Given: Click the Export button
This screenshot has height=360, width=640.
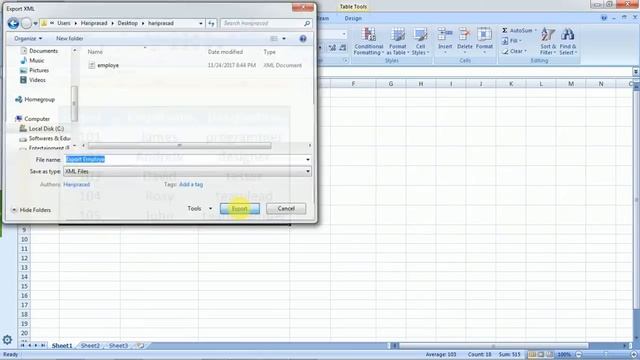Looking at the screenshot, I should click(240, 209).
